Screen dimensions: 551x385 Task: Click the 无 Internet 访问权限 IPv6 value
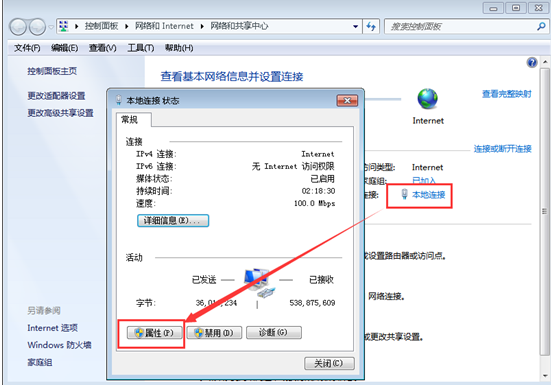click(x=293, y=166)
